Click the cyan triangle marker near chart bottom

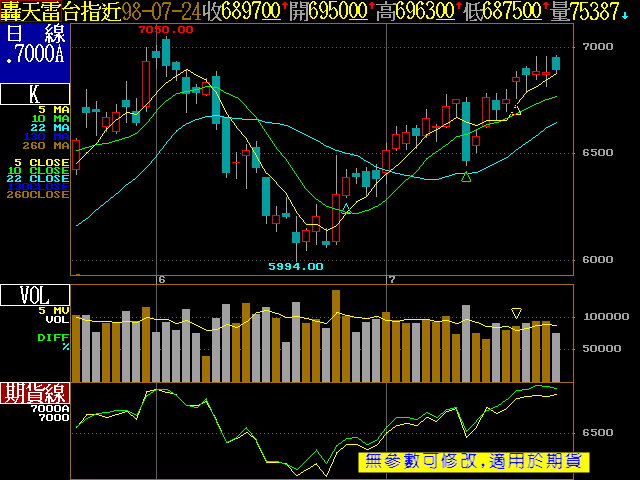346,209
